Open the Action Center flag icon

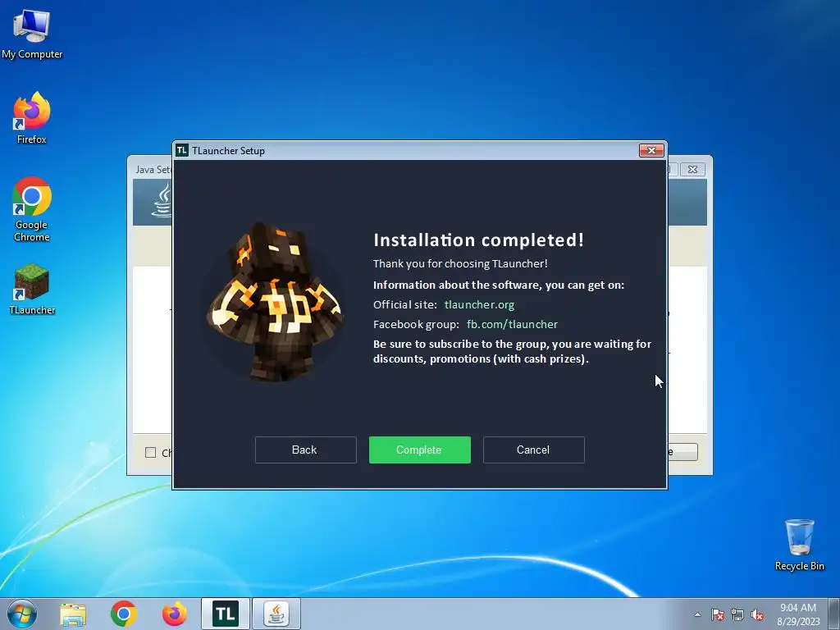(718, 614)
